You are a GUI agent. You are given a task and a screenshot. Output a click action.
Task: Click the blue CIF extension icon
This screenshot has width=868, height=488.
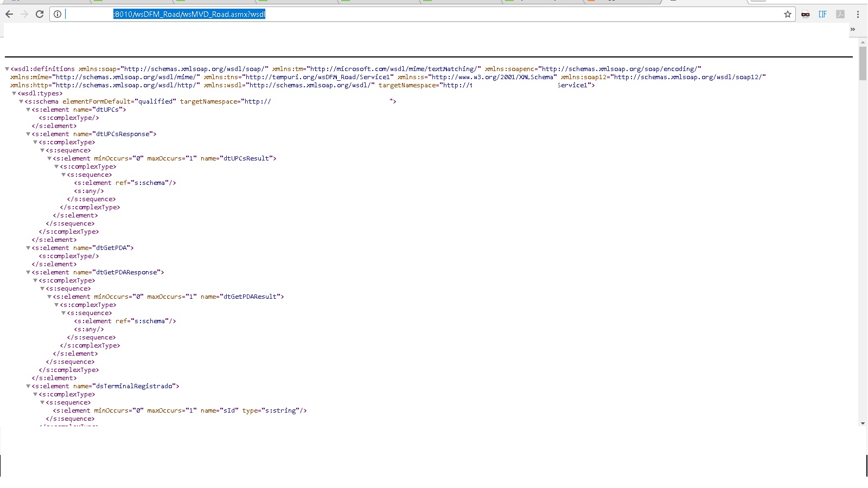(x=823, y=14)
